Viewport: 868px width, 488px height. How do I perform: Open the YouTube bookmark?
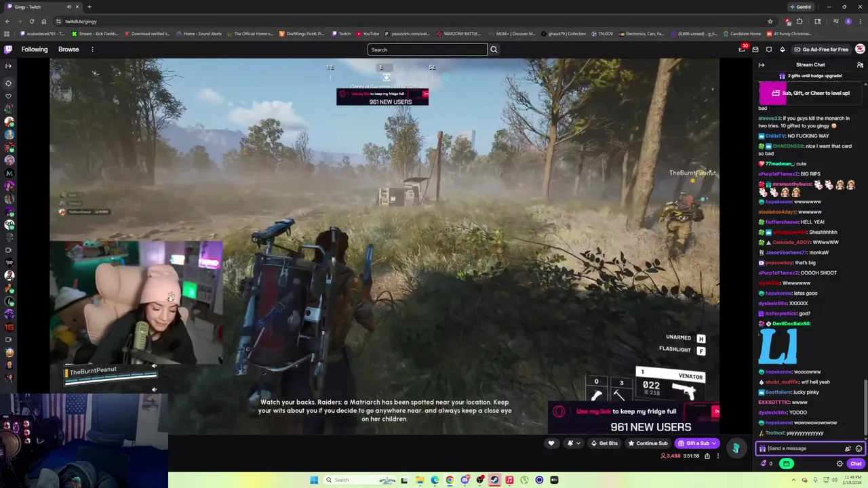367,34
